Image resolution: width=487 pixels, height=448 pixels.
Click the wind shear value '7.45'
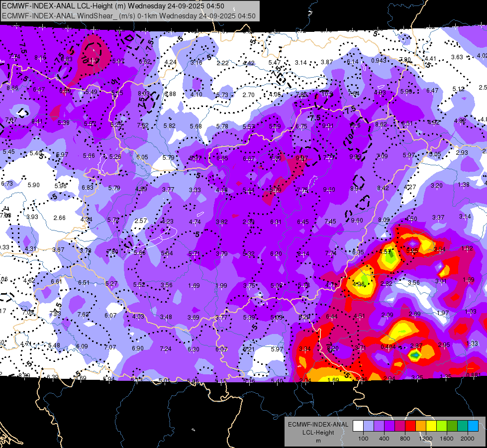[330, 222]
